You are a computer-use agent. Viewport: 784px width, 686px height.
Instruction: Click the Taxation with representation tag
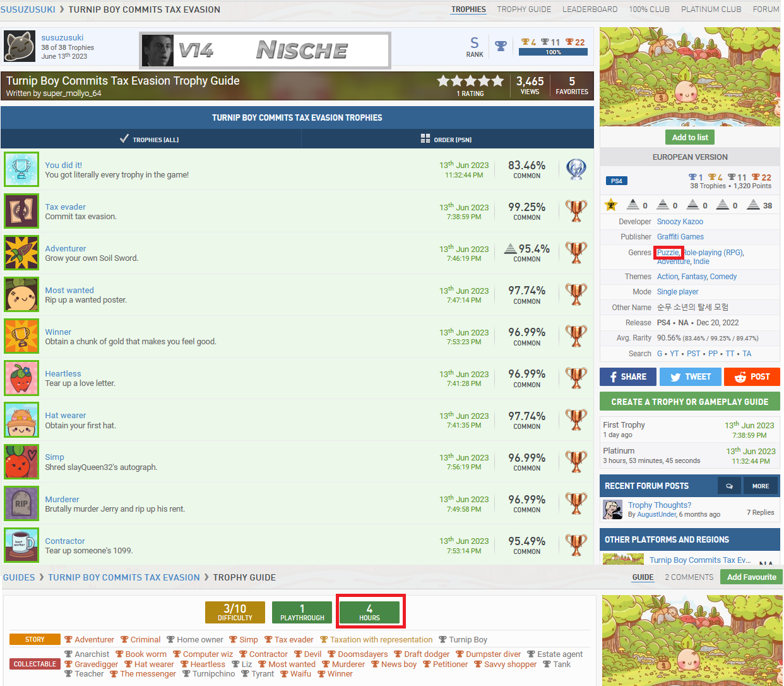point(376,640)
